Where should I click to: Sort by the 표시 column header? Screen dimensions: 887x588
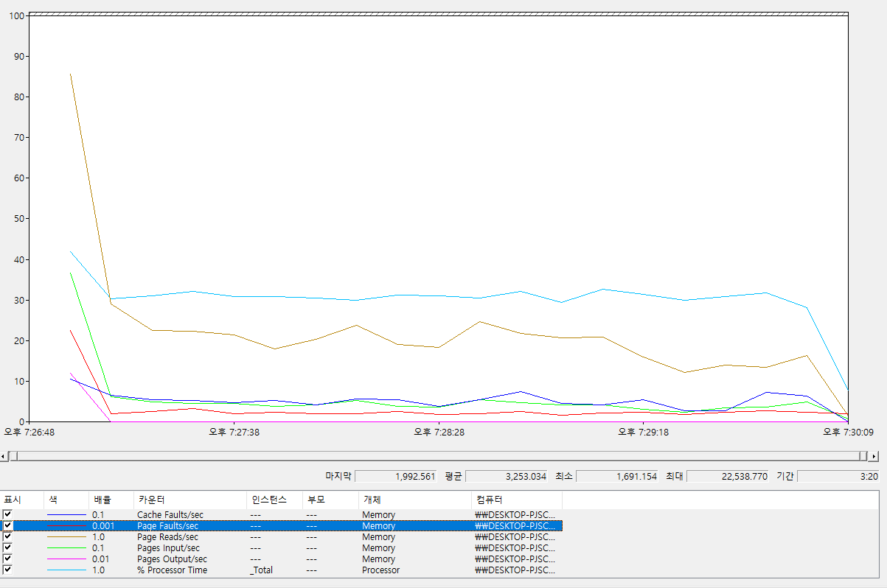[22, 500]
